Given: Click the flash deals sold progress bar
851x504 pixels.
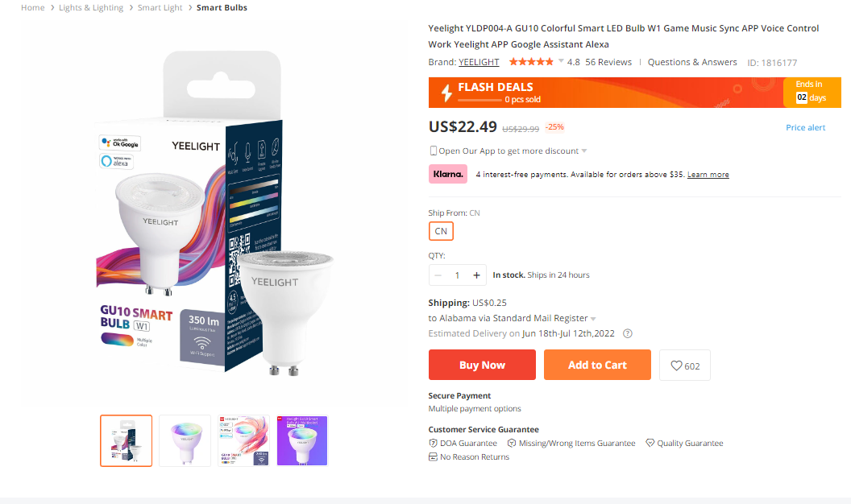Looking at the screenshot, I should point(479,100).
